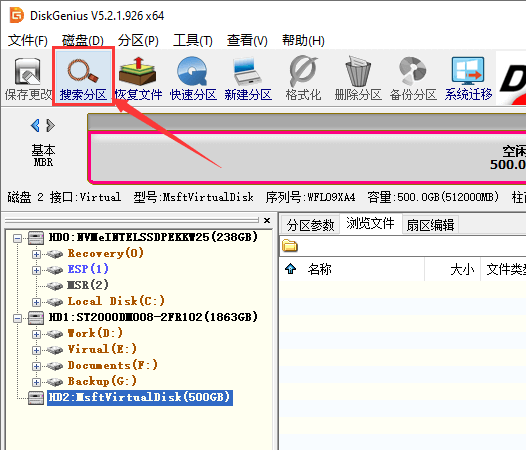
Task: Select the Local Disk(C:) label
Action: coord(116,301)
